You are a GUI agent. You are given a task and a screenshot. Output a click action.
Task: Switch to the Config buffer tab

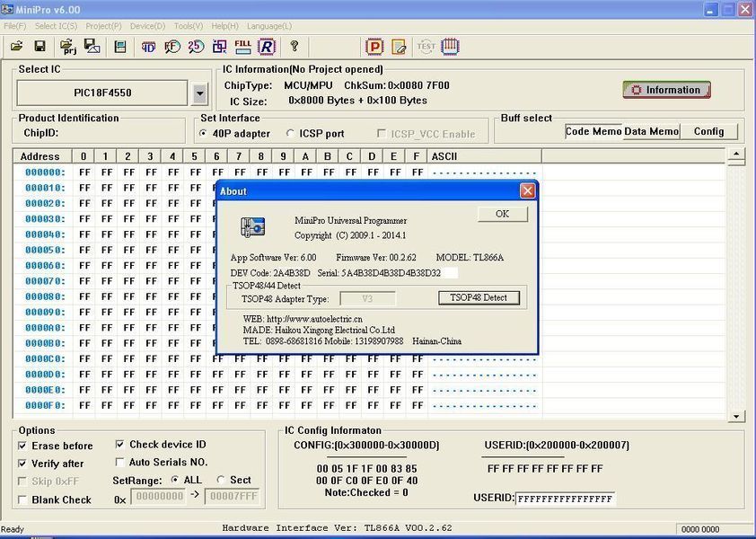(708, 131)
